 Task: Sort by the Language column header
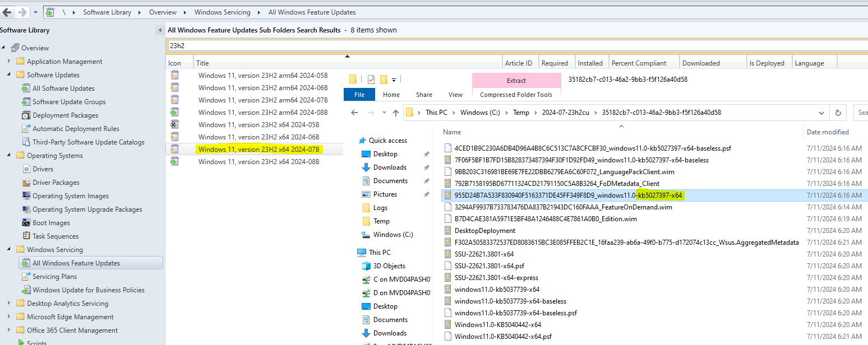(x=814, y=63)
